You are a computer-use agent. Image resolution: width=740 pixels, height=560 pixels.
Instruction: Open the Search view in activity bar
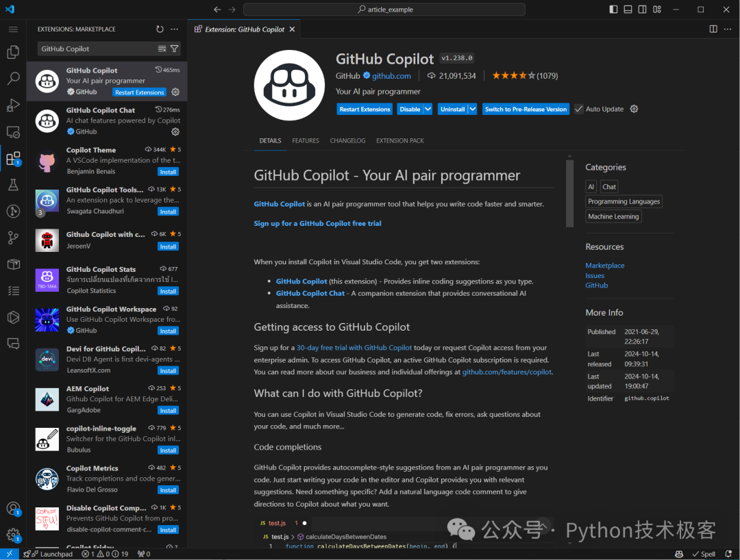pos(13,78)
